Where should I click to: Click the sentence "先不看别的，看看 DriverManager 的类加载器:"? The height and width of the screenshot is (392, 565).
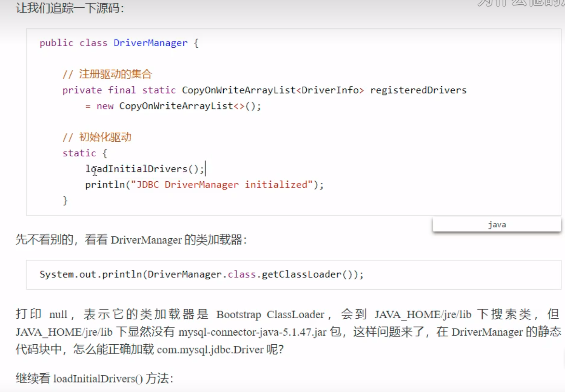131,240
